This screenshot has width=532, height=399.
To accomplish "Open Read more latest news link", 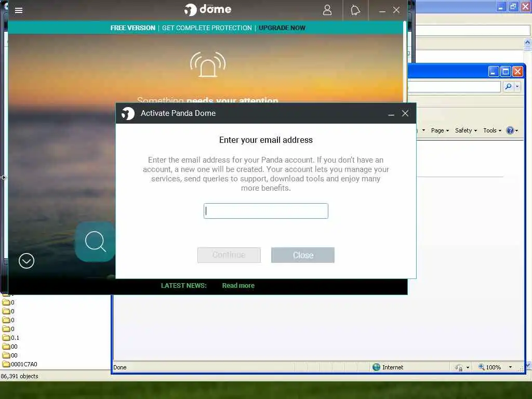I will [x=238, y=286].
